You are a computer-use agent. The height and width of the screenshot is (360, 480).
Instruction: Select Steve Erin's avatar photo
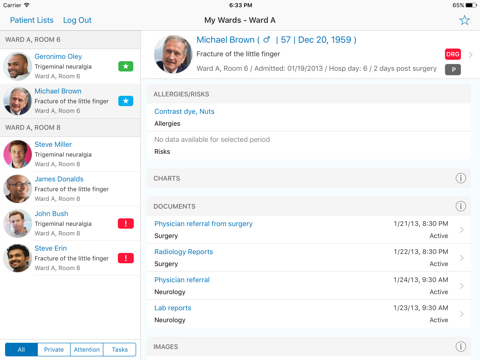pos(17,258)
